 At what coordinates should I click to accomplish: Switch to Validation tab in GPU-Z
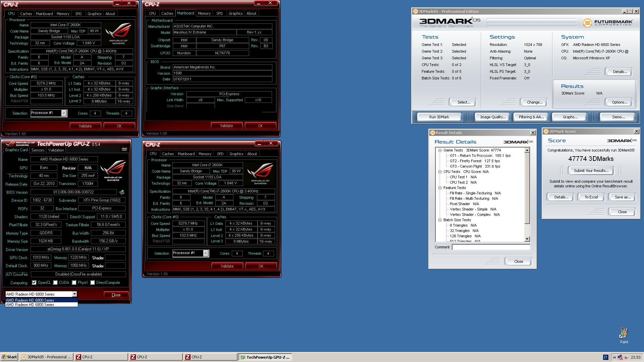(56, 150)
